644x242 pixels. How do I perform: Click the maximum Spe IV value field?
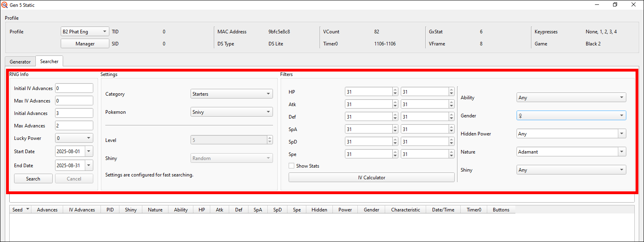pos(425,154)
